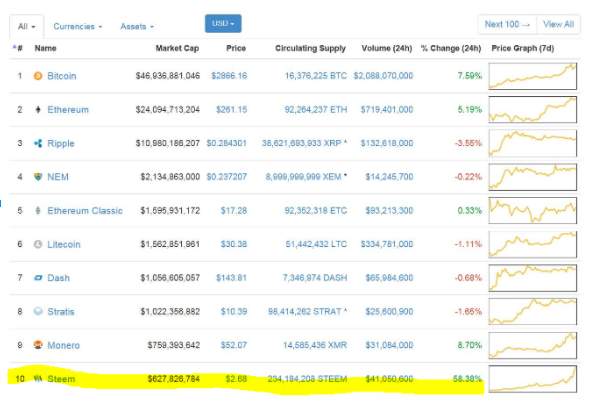The image size is (591, 405).
Task: Sort by the Market Cap column header
Action: click(x=177, y=48)
